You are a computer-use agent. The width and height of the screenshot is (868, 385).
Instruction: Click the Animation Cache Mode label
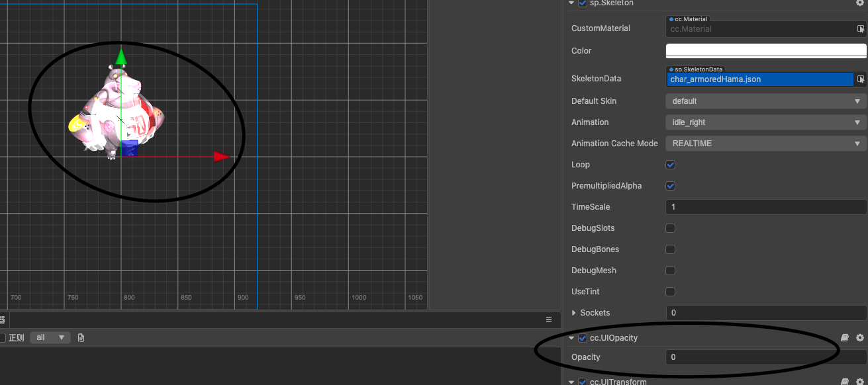click(614, 144)
